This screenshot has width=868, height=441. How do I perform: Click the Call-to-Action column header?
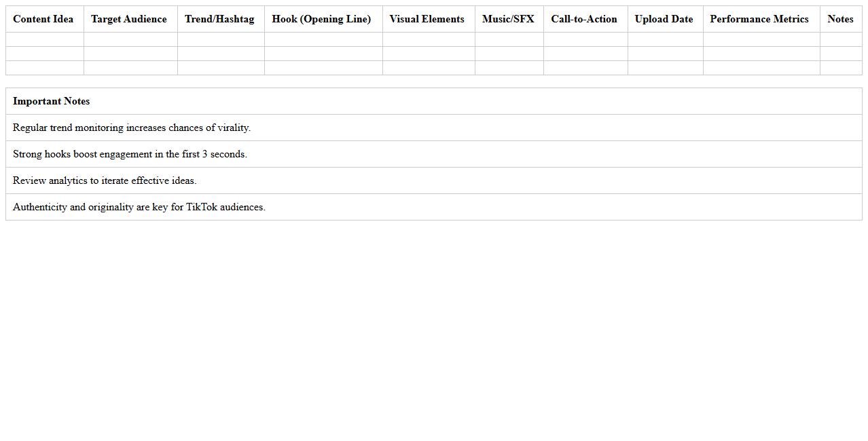pos(584,19)
